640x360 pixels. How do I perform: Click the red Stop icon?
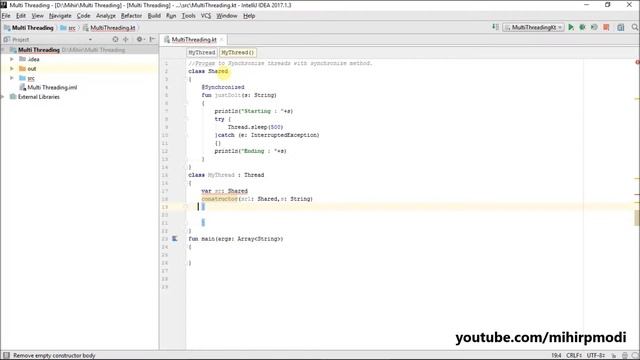[606, 27]
